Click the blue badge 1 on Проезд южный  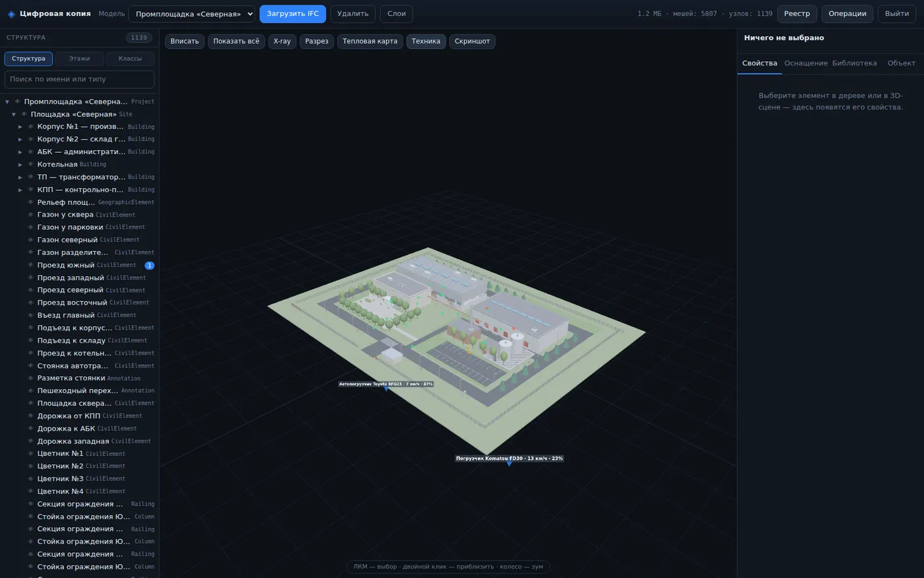click(x=149, y=266)
